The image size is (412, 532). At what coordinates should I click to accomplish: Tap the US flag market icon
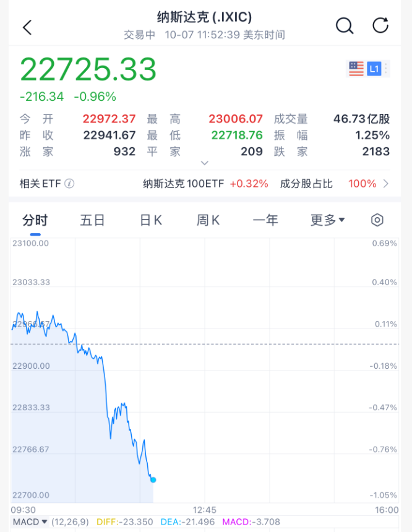356,69
